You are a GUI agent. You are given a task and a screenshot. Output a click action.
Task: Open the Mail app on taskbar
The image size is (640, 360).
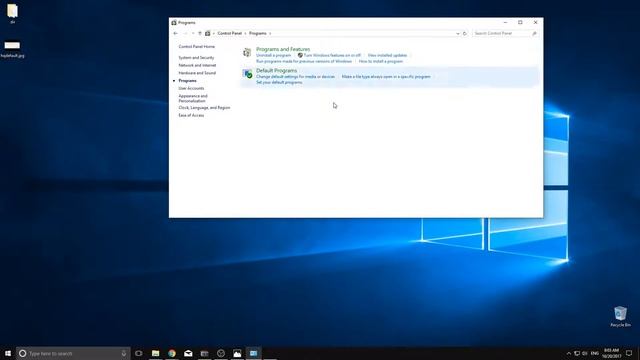point(188,353)
